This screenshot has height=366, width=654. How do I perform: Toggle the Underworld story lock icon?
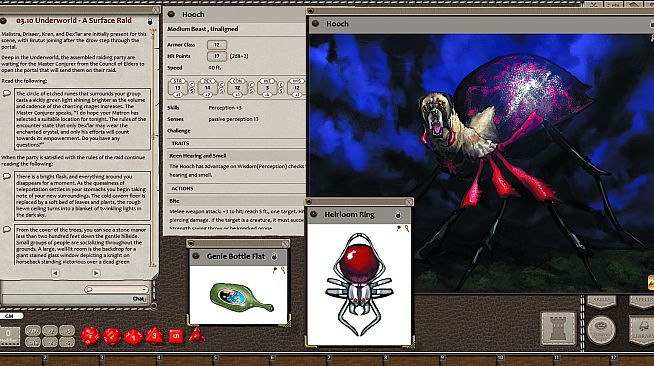tap(150, 21)
